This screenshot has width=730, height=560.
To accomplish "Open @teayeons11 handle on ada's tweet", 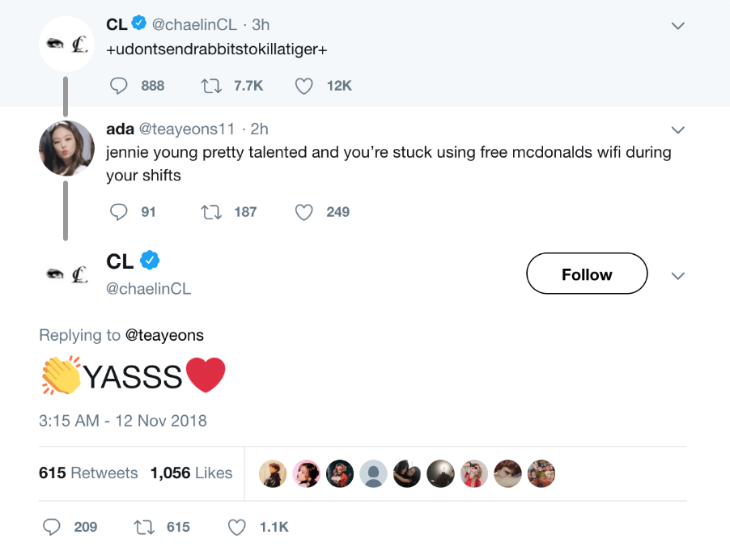I will [189, 129].
